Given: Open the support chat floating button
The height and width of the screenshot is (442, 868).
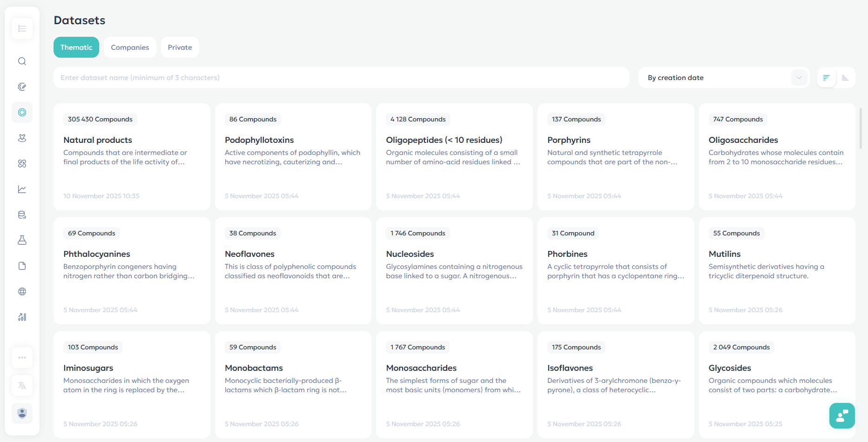Looking at the screenshot, I should (x=842, y=415).
